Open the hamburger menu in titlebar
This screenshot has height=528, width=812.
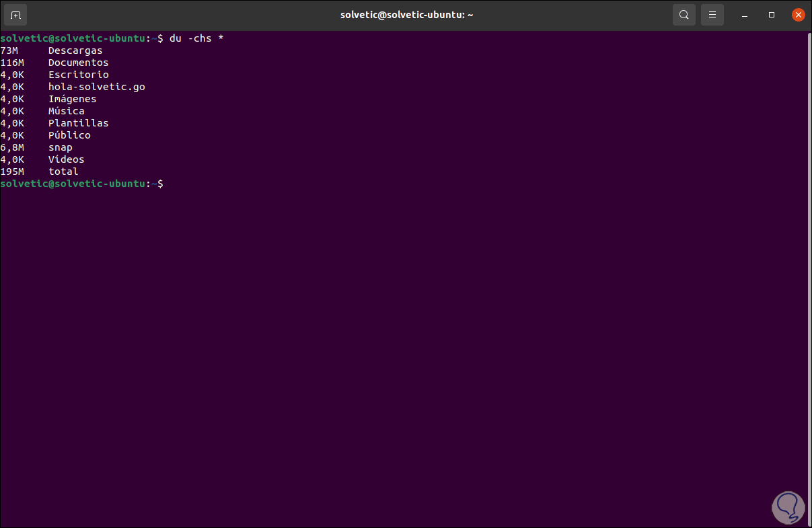tap(712, 14)
